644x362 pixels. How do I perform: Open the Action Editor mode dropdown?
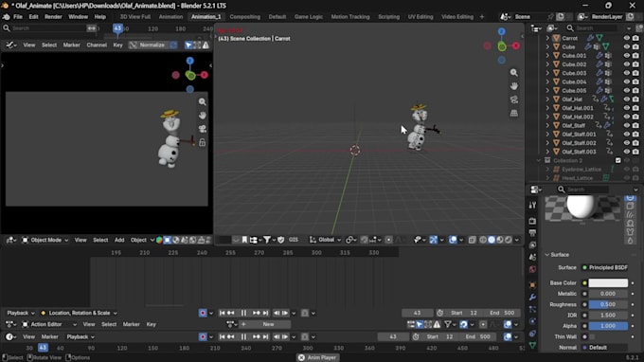click(49, 325)
